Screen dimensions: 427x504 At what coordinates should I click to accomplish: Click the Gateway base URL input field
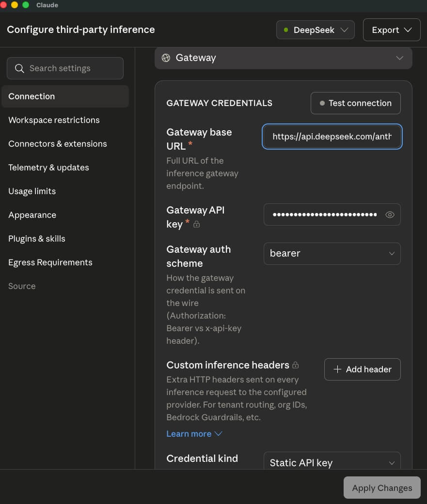[332, 137]
